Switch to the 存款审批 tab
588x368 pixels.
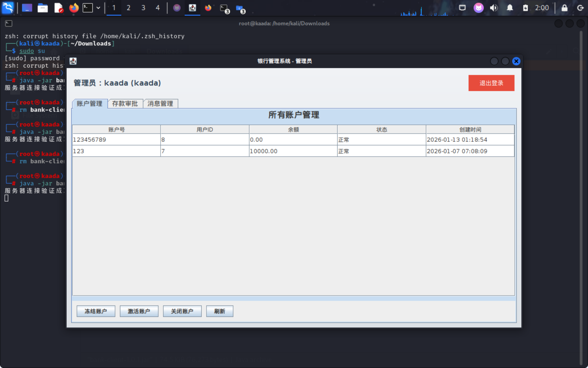pyautogui.click(x=125, y=104)
